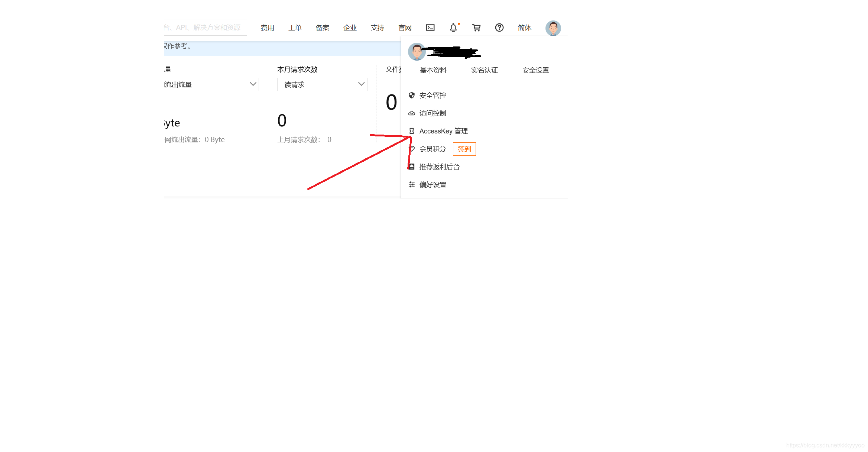Click the cloud icon beside 访问控制

coord(412,113)
